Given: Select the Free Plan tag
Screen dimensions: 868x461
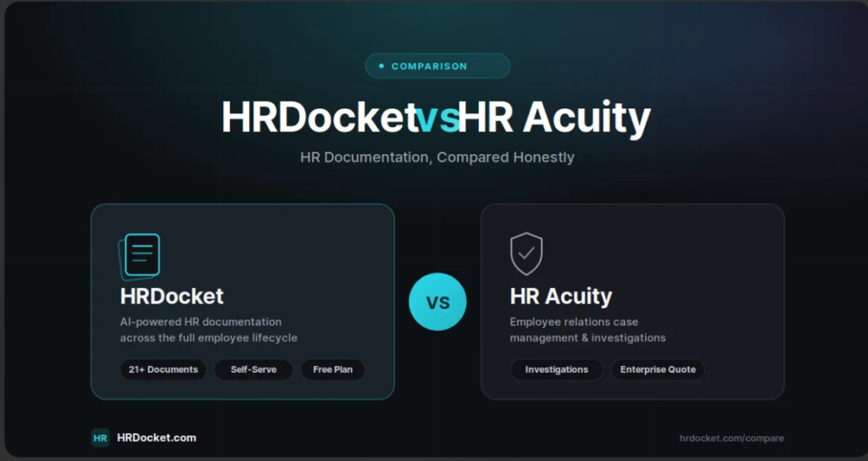Looking at the screenshot, I should [x=332, y=369].
